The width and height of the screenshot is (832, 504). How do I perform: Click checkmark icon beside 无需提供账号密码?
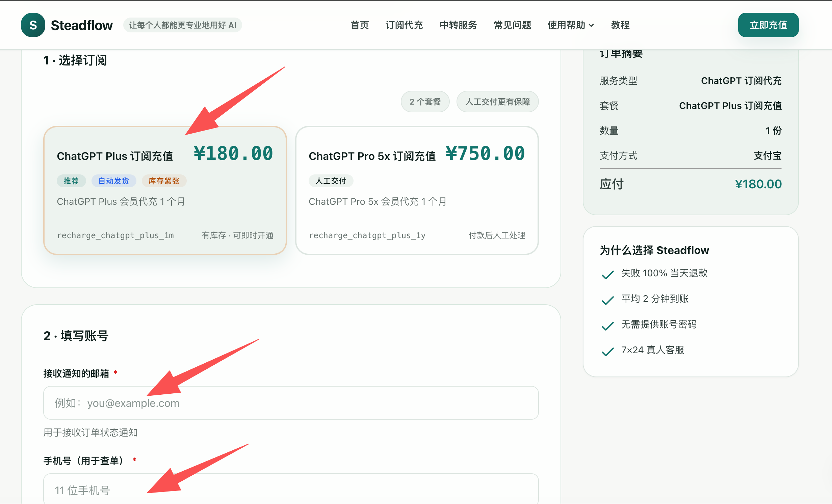[x=607, y=326]
